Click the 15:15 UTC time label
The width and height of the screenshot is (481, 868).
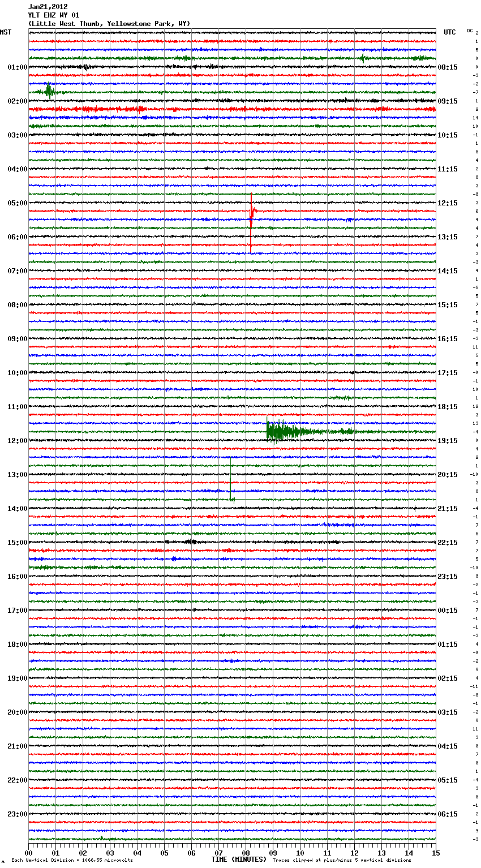[448, 305]
